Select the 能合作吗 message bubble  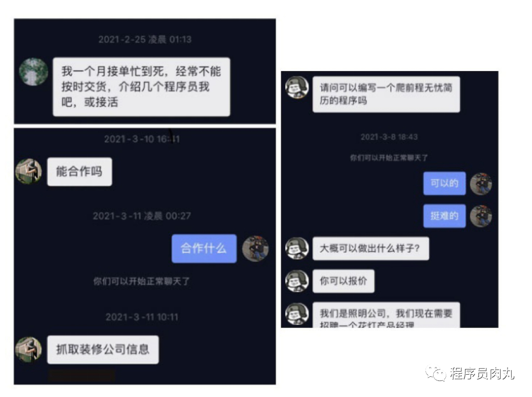tap(79, 172)
